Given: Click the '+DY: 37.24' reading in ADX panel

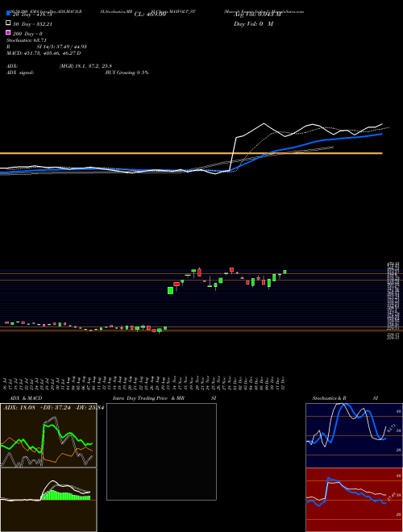Looking at the screenshot, I should click(54, 408).
